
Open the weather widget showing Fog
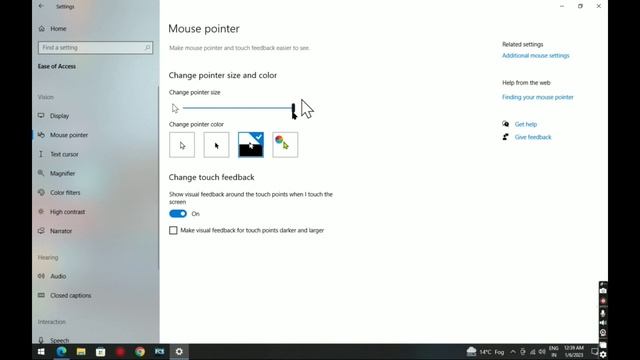click(486, 351)
